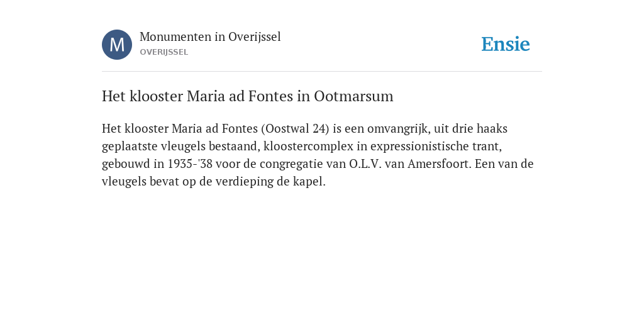Open the Monumenten in Overijssel source title

(210, 37)
